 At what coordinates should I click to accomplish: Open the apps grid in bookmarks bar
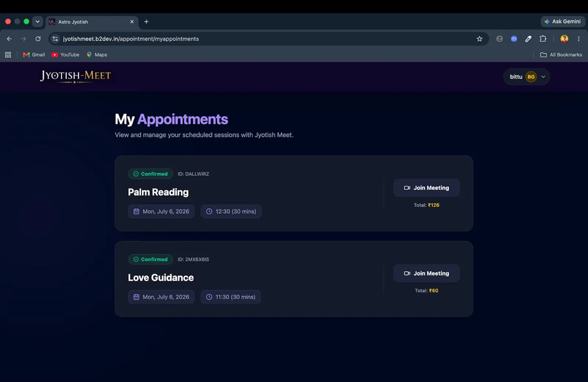tap(8, 55)
